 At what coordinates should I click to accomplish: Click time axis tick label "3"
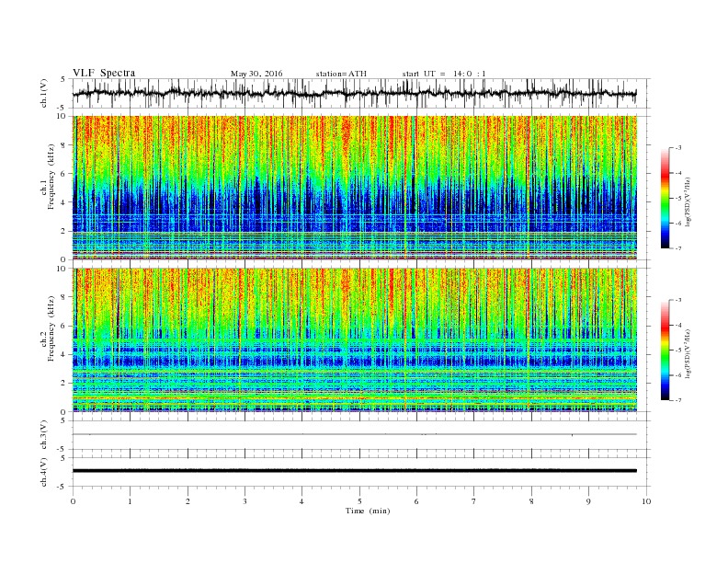coord(245,501)
